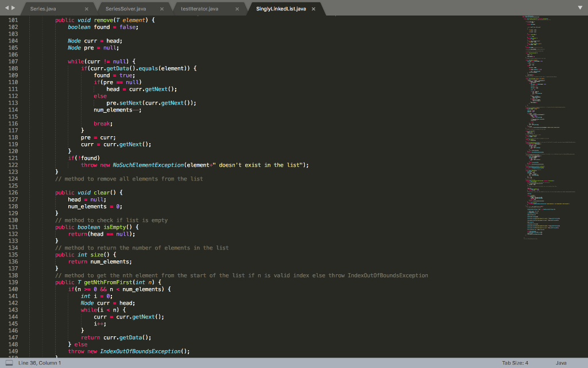The width and height of the screenshot is (588, 368).
Task: Switch to the Series.java tab
Action: coord(43,9)
